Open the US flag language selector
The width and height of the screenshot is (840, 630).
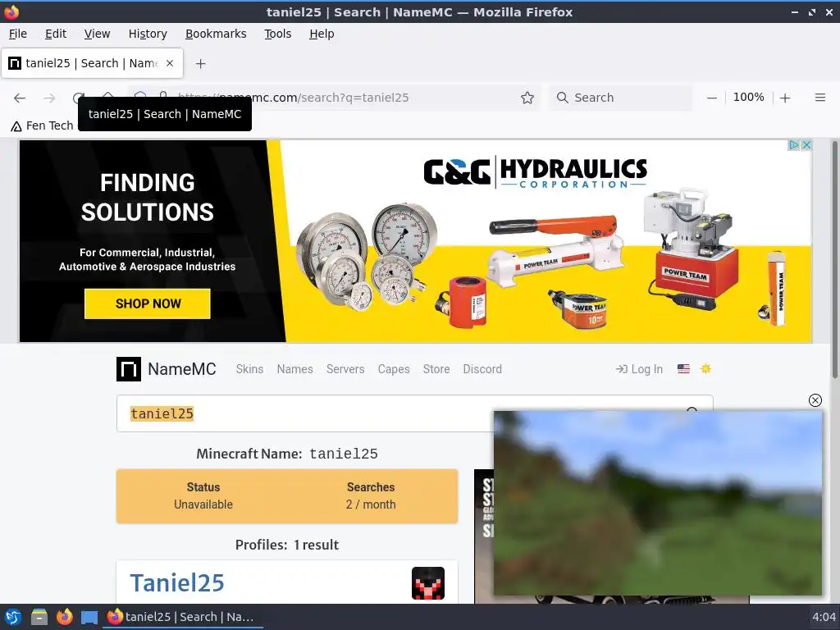(683, 368)
